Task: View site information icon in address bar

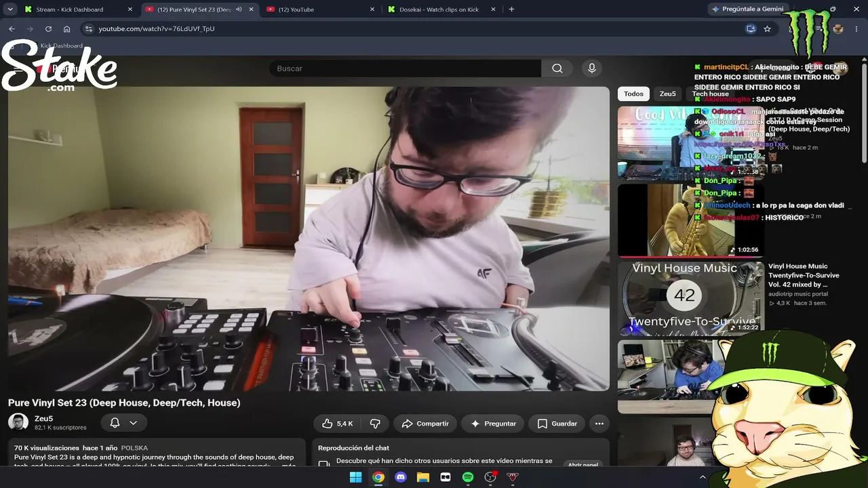Action: tap(88, 29)
